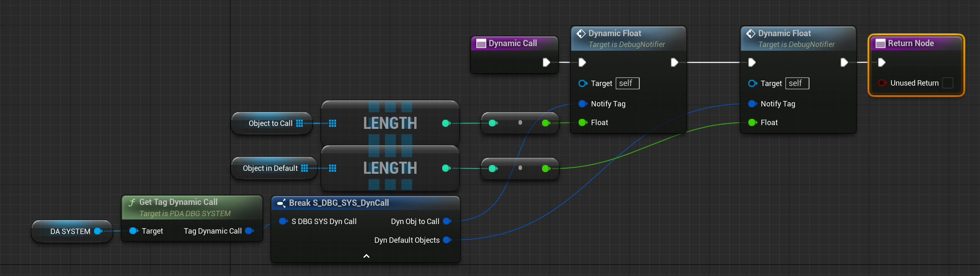This screenshot has width=980, height=276.
Task: Click the Dynamic Call output exec pin
Action: 546,62
